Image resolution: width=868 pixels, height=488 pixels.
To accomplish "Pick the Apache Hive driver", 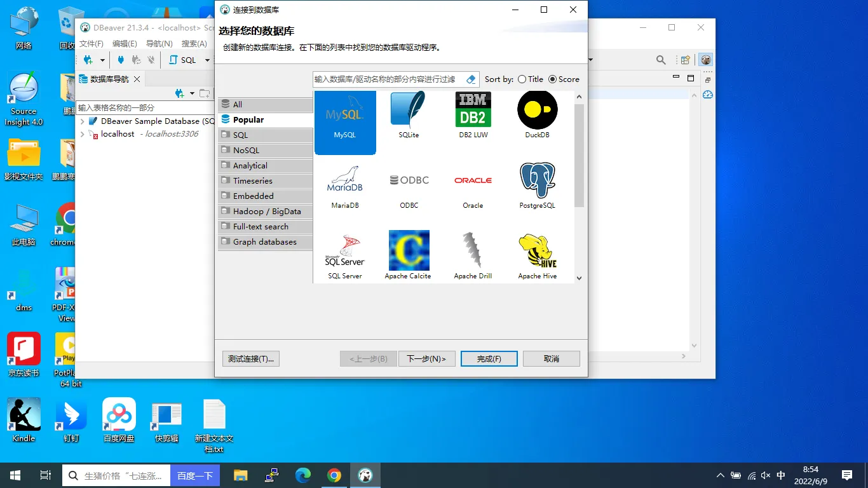I will (537, 257).
